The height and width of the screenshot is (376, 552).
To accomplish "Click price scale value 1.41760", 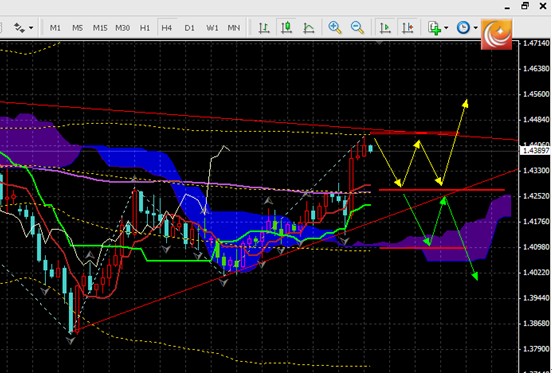I will [x=536, y=221].
